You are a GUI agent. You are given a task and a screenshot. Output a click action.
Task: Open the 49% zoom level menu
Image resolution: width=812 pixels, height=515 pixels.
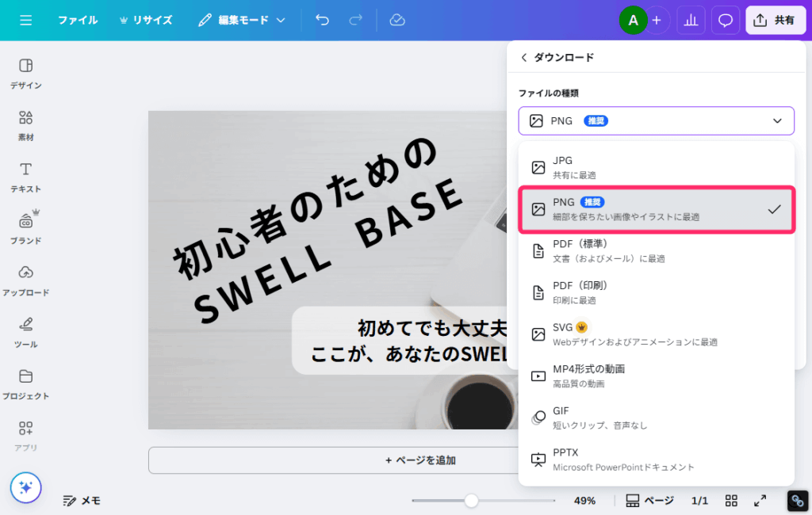[584, 501]
